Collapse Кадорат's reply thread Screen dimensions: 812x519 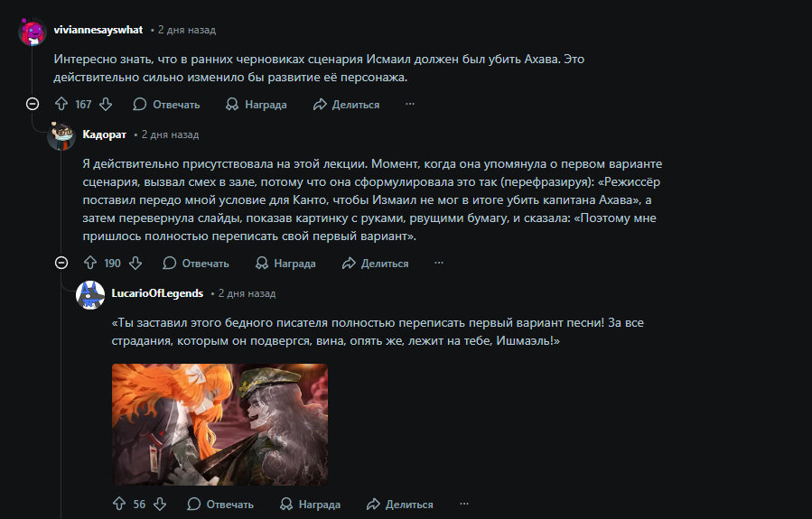(61, 264)
